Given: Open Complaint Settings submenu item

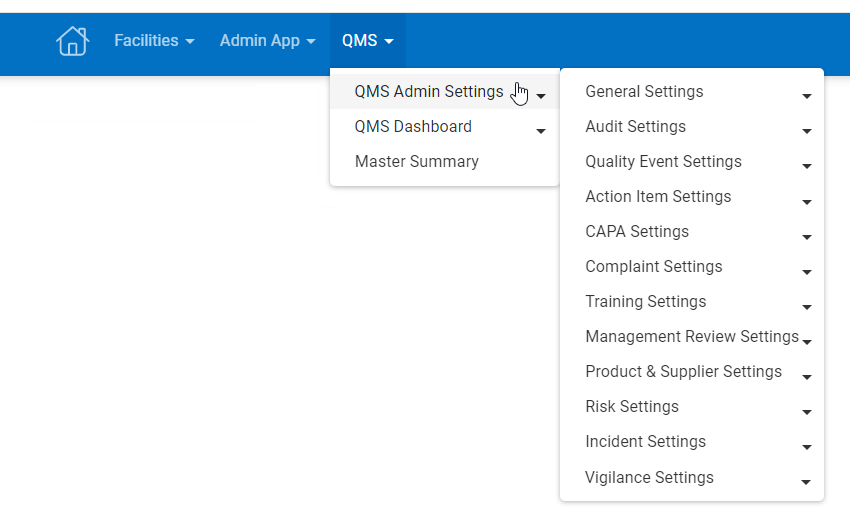Looking at the screenshot, I should [x=653, y=267].
